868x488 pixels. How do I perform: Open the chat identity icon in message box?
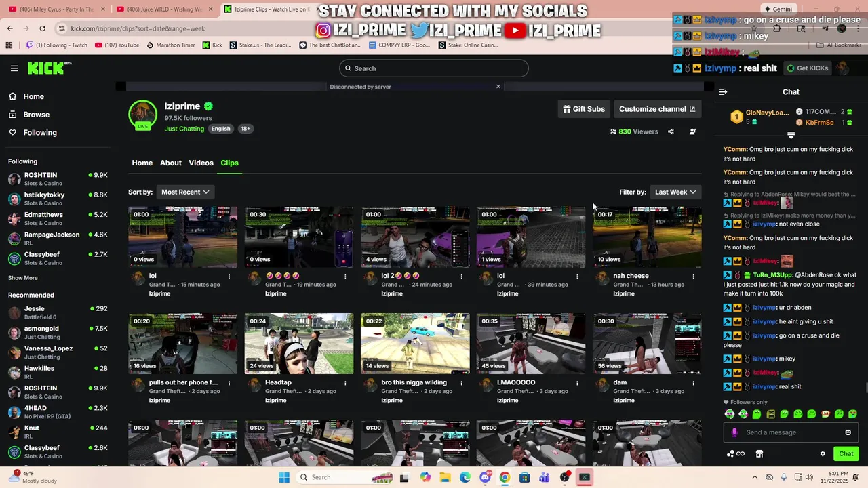coord(734,432)
